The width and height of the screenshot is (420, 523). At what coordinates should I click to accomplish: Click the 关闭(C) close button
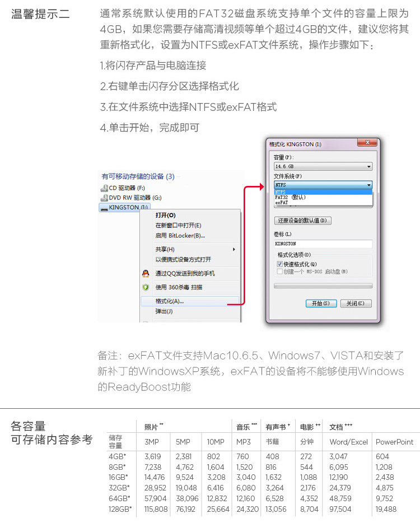pos(356,303)
